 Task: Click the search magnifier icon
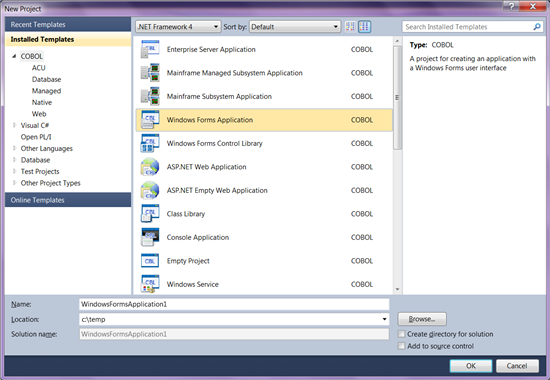(x=537, y=27)
